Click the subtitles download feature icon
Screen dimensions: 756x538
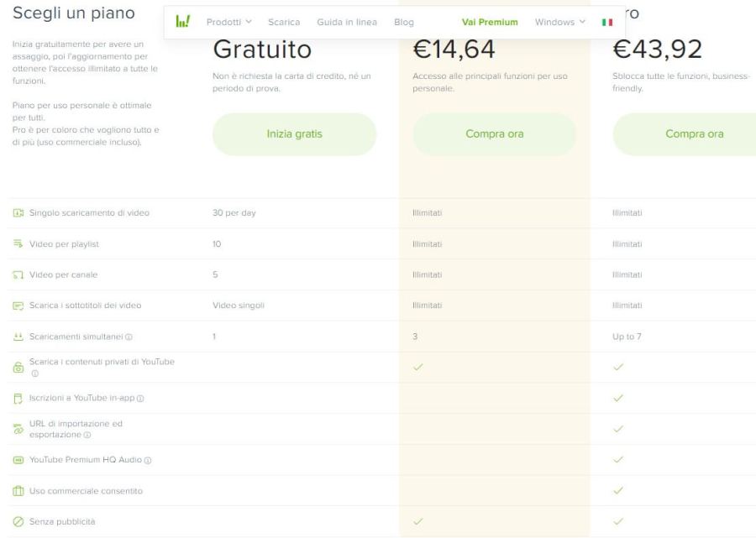18,306
